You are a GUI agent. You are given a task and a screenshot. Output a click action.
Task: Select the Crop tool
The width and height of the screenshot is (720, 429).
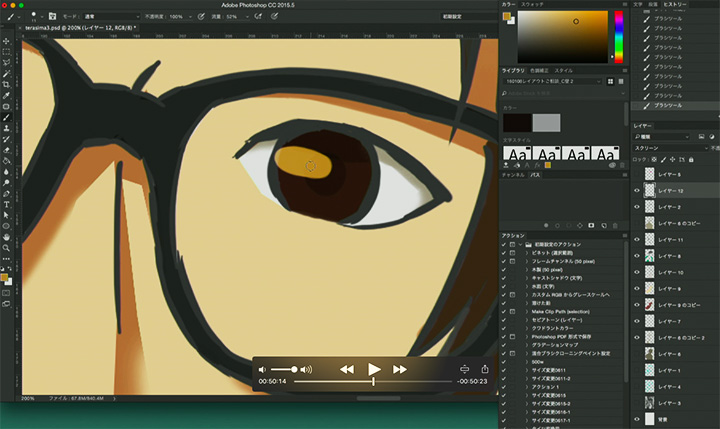(6, 85)
